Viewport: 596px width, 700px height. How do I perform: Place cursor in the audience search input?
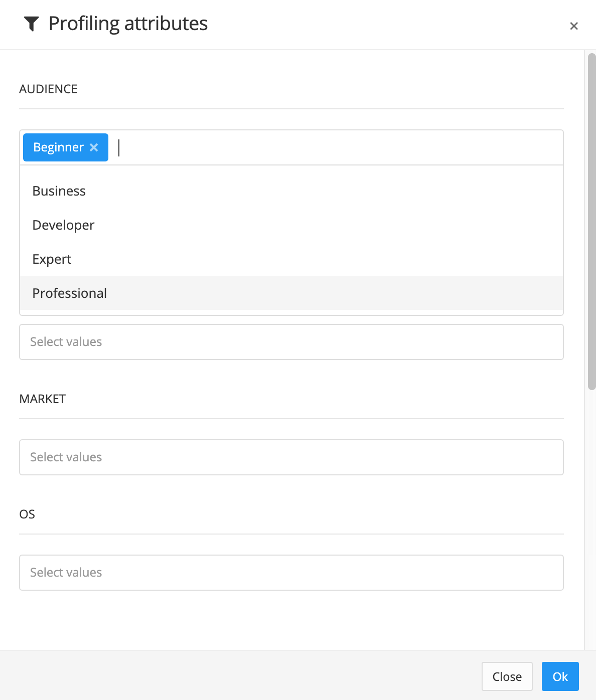201,147
